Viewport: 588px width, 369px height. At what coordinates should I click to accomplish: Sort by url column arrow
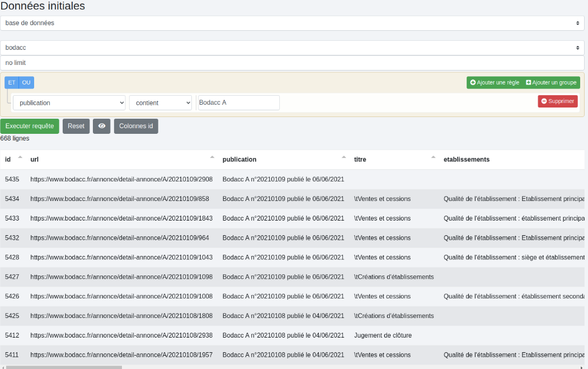[212, 158]
